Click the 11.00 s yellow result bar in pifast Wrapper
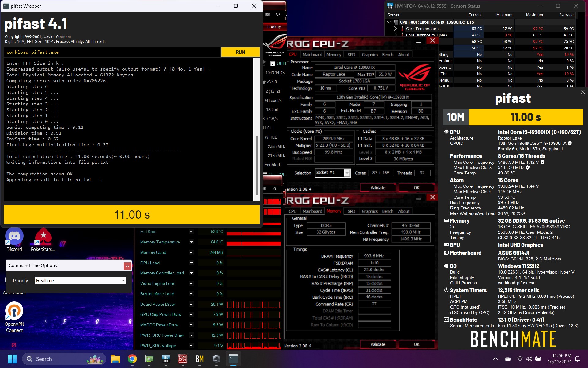This screenshot has width=588, height=368. [132, 215]
